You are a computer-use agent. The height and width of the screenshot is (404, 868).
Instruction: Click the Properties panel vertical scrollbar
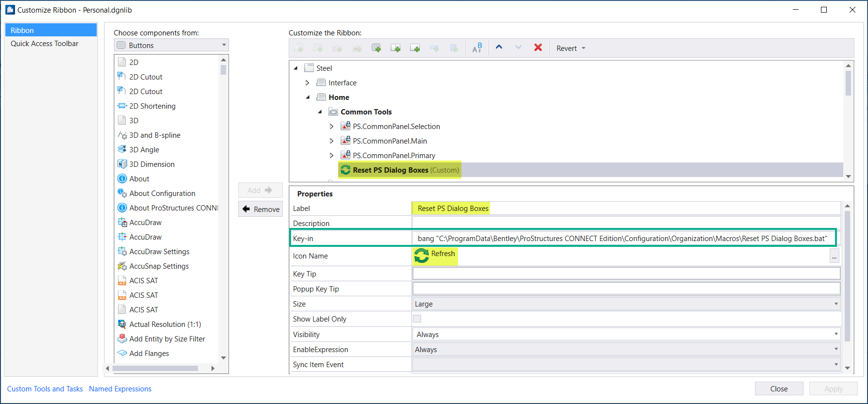[x=848, y=275]
